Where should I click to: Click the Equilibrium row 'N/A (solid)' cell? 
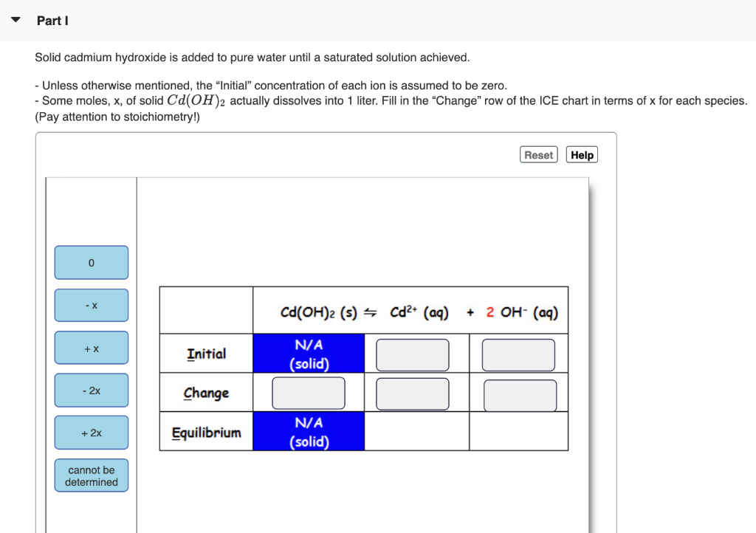[309, 432]
